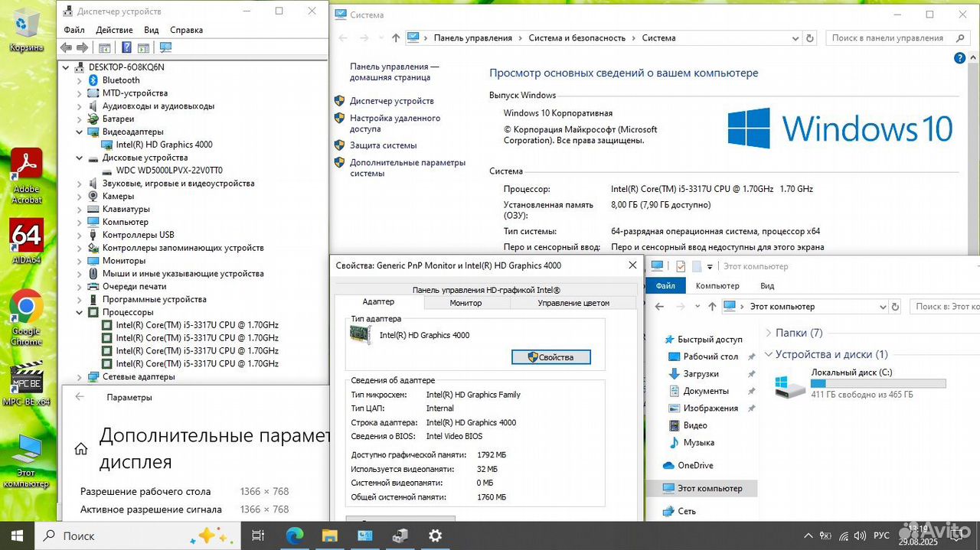The image size is (980, 550).
Task: Click the Wi-Fi network icon in the tray
Action: (x=843, y=535)
